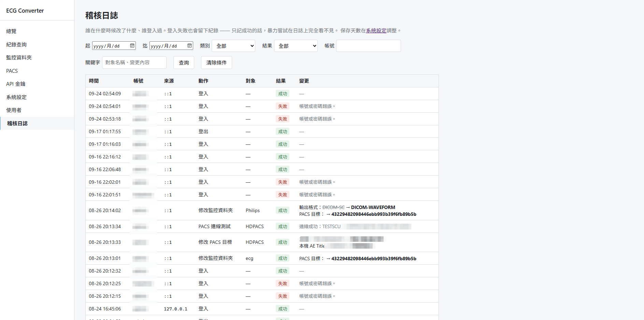Click the ecg target cell

tap(249, 259)
